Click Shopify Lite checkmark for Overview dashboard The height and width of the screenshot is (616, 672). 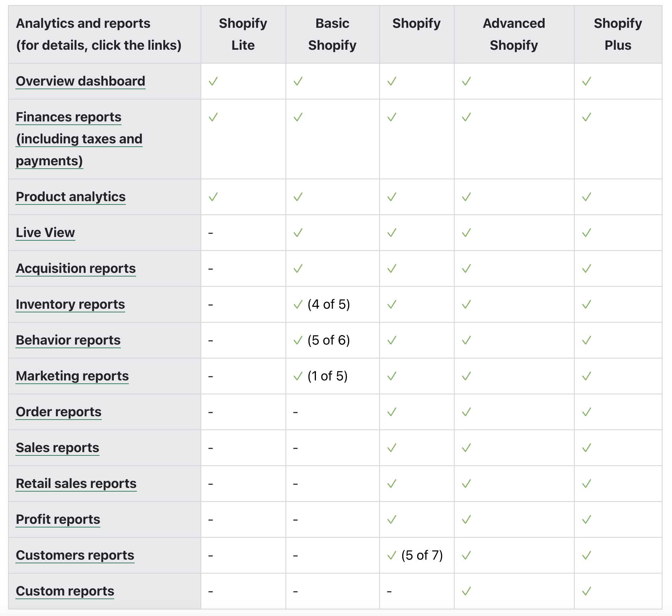213,81
